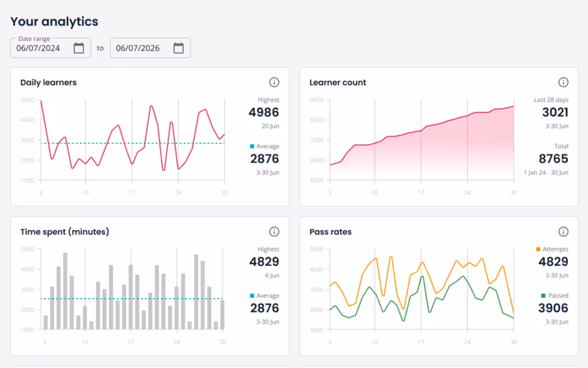Viewport: 588px width, 368px height.
Task: Click the Your analytics heading
Action: pyautogui.click(x=55, y=21)
